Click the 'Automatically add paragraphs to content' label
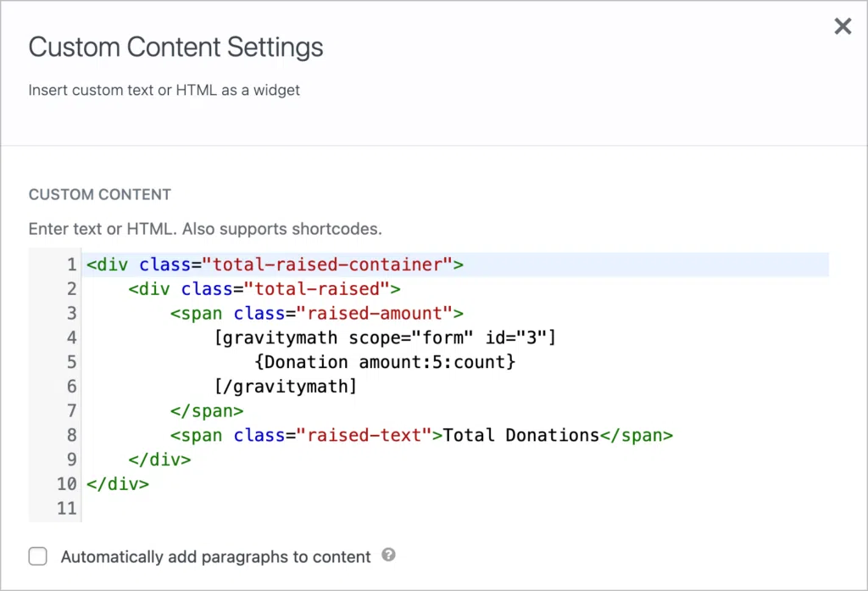Viewport: 868px width, 591px height. click(215, 557)
